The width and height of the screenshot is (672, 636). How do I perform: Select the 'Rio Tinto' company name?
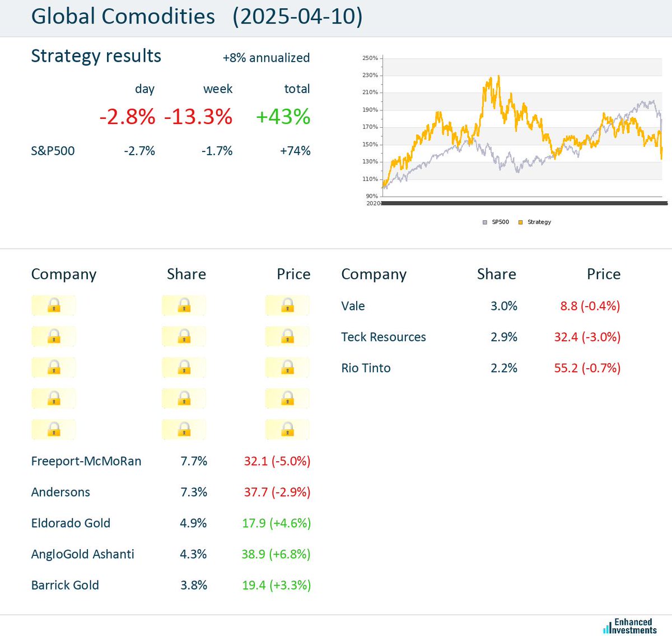coord(366,368)
